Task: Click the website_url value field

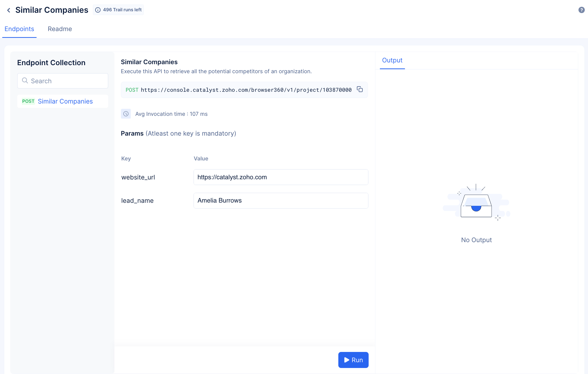Action: [281, 177]
